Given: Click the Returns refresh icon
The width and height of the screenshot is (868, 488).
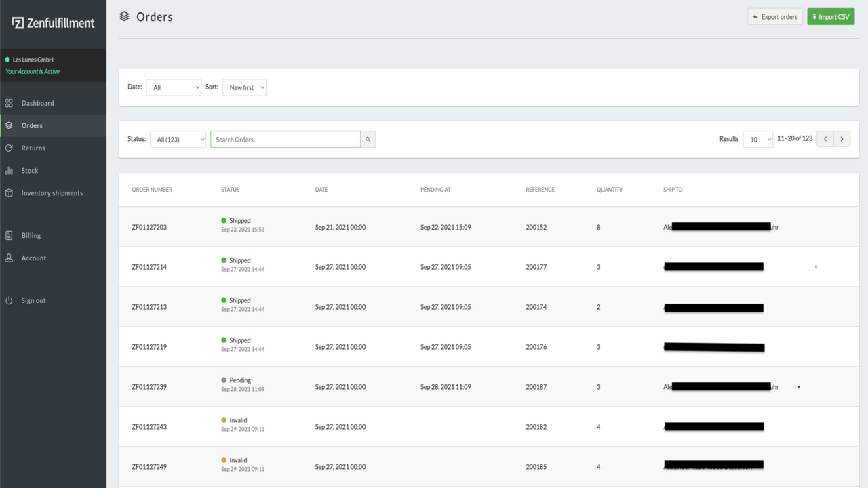Looking at the screenshot, I should pyautogui.click(x=9, y=148).
